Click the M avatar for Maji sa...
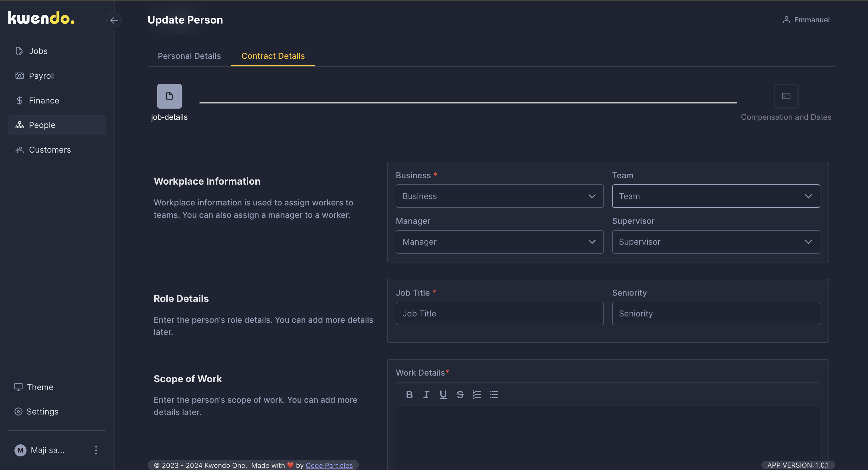 pos(20,450)
